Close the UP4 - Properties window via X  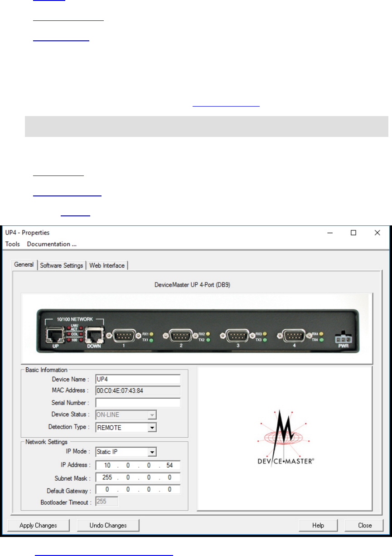(x=377, y=233)
